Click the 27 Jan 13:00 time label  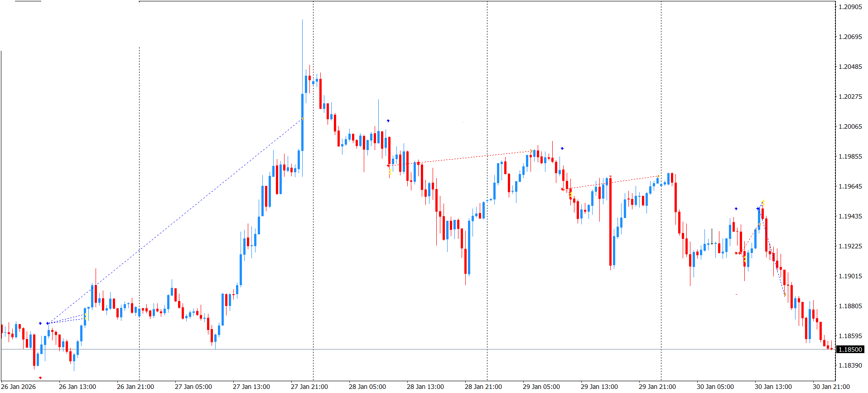(x=251, y=387)
